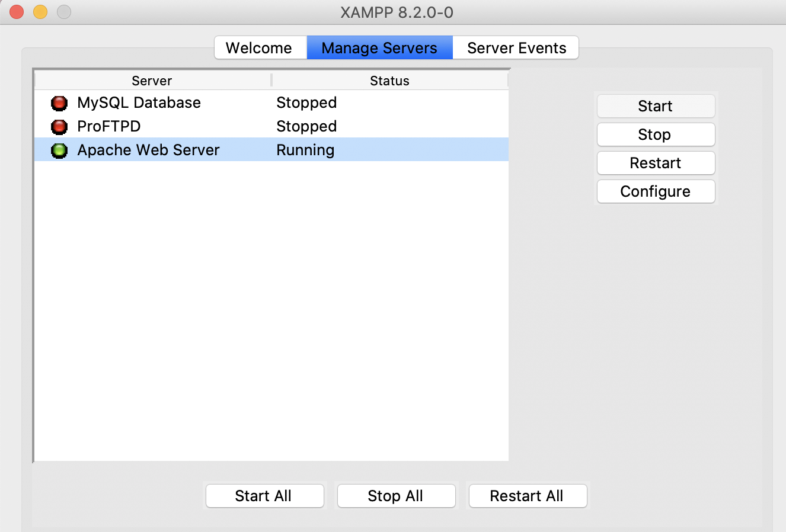The image size is (786, 532).
Task: Click the Server column header
Action: pos(152,81)
